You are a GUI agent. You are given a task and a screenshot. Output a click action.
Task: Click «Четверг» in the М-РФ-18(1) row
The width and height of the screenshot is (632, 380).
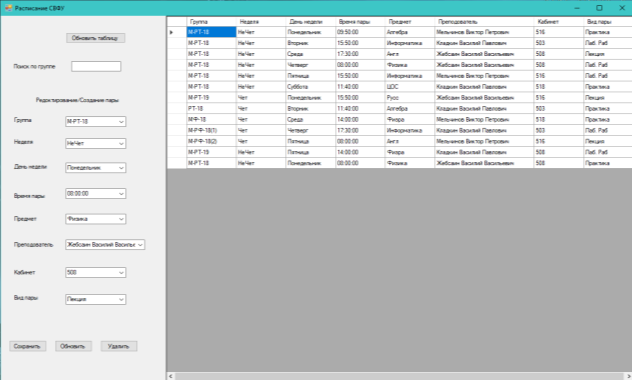click(311, 130)
